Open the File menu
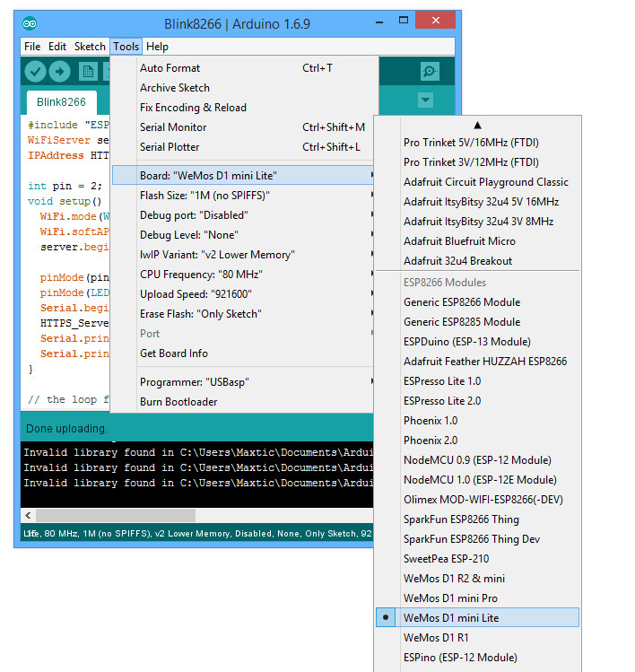 32,47
